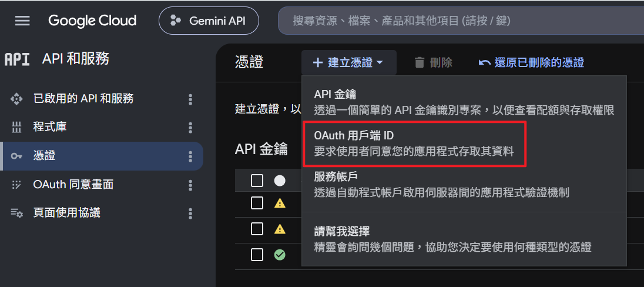The height and width of the screenshot is (287, 644).
Task: Open 程式庫 in the sidebar
Action: [x=50, y=127]
